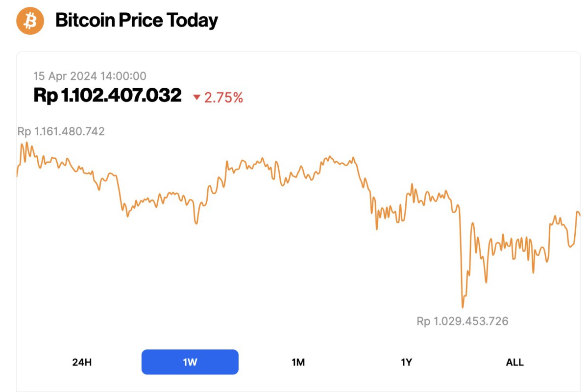Show ALL price history range

point(514,362)
